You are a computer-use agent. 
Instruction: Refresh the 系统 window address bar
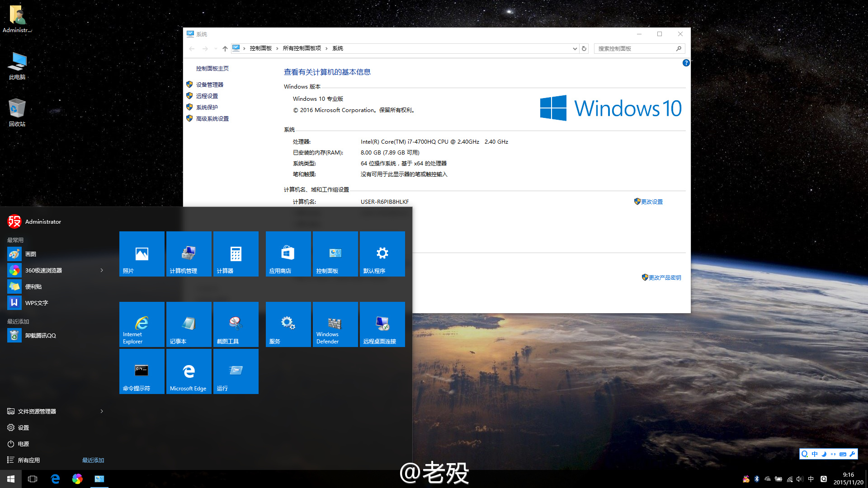pos(584,48)
